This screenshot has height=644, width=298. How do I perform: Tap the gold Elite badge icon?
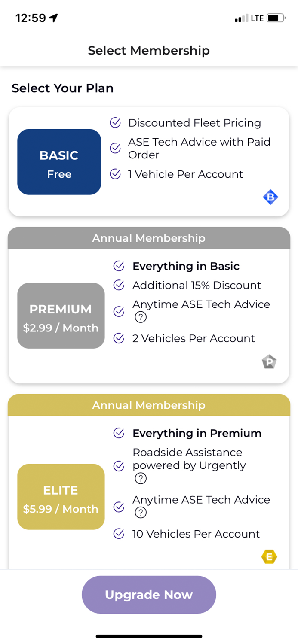click(269, 557)
